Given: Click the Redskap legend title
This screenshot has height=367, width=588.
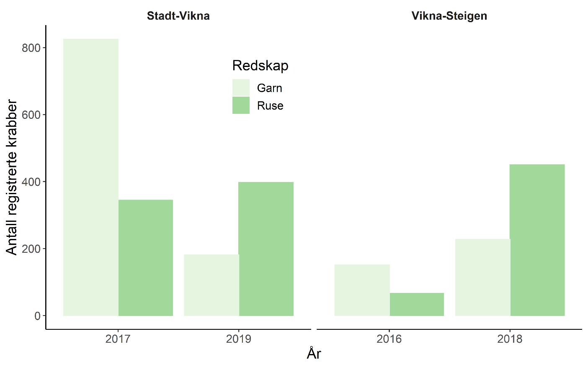Looking at the screenshot, I should pos(260,66).
